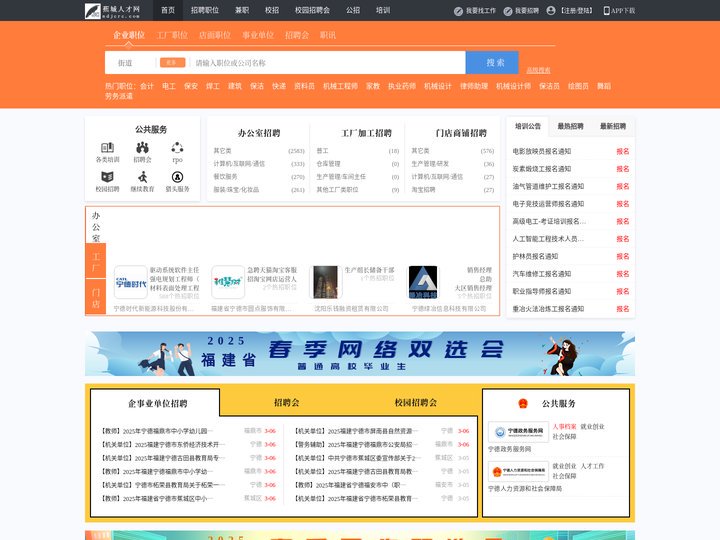
Task: Select the 事业单位 search tab
Action: click(258, 35)
